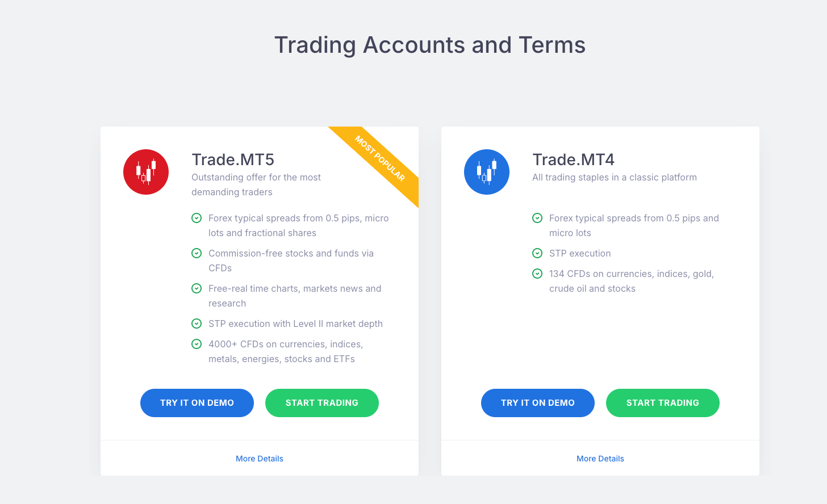Click checkmark beside 4000+ CFDs feature
Screen dimensions: 827x504
pyautogui.click(x=197, y=344)
